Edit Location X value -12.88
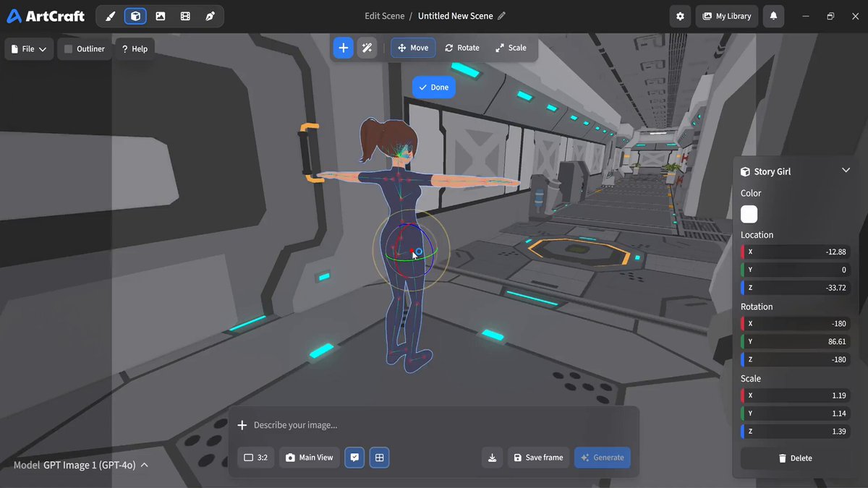The width and height of the screenshot is (868, 488). (x=796, y=252)
